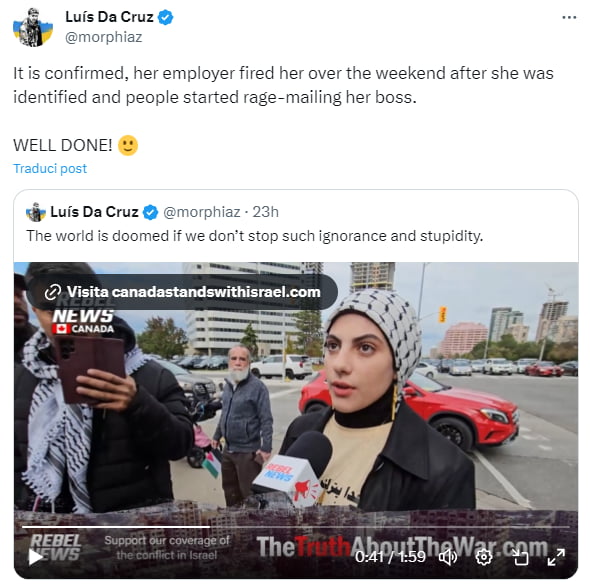
Task: Seek on the video progress bar
Action: 296,527
